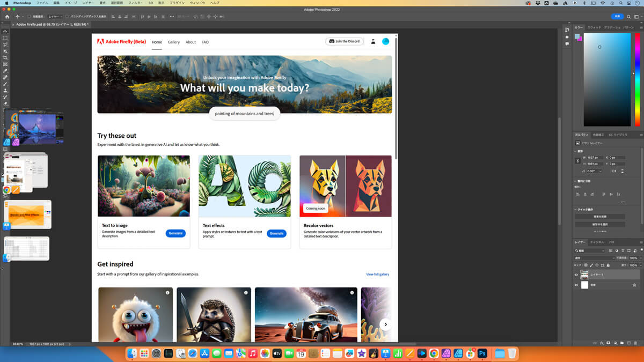The image size is (644, 362).
Task: Switch to the CC ライブラリ tab
Action: 618,135
